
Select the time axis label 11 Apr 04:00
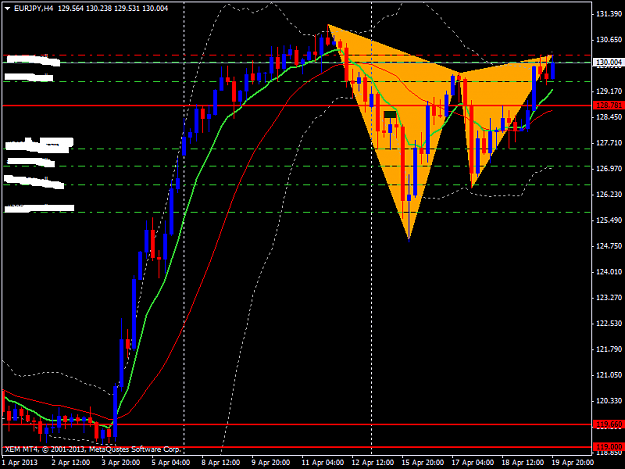323,462
